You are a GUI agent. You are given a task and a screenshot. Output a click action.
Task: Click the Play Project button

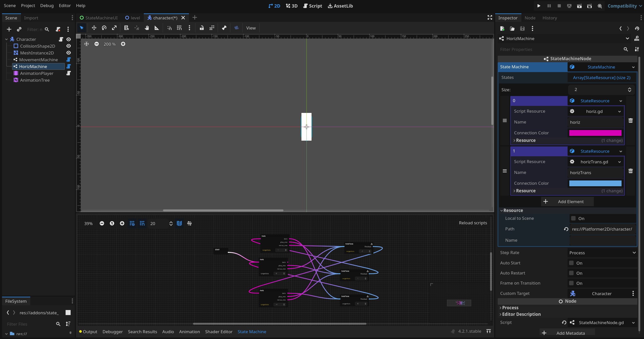tap(539, 6)
